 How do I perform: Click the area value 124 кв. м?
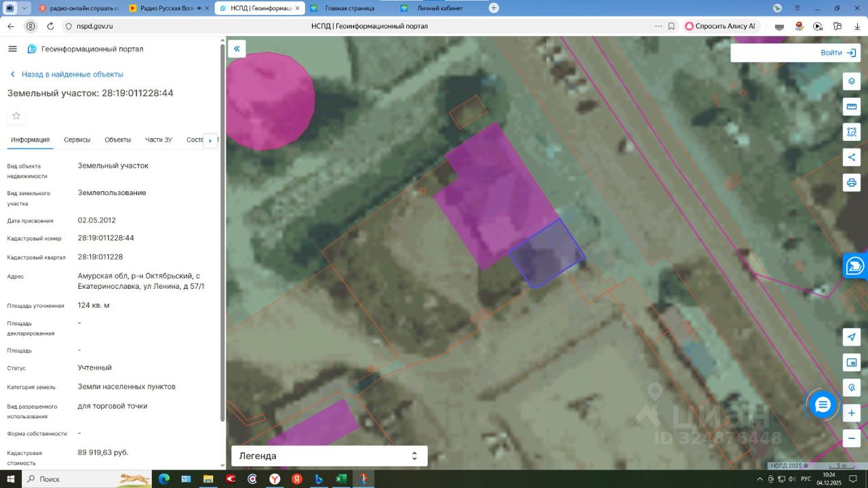[x=94, y=305]
